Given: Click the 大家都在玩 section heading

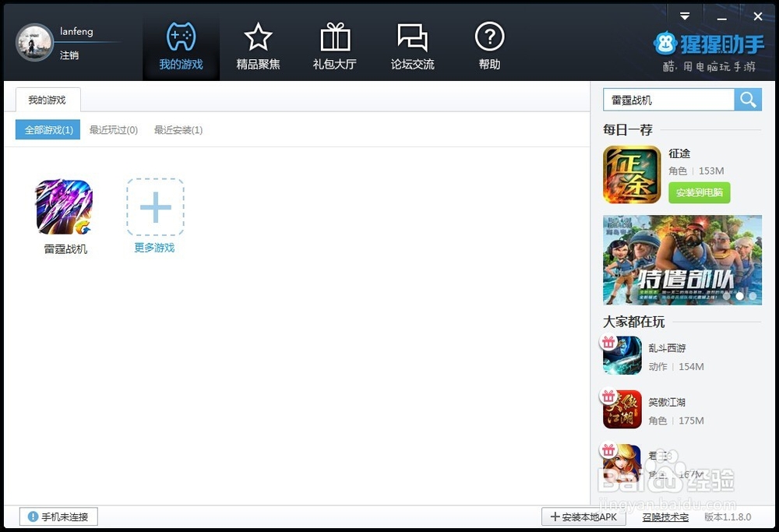Looking at the screenshot, I should (633, 322).
